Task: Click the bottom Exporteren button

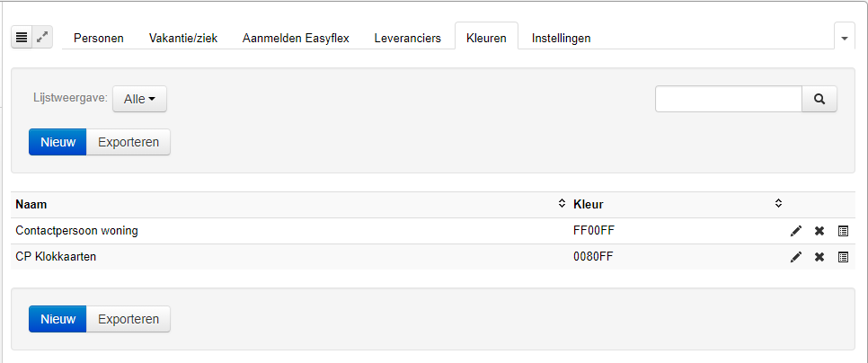Action: coord(128,319)
